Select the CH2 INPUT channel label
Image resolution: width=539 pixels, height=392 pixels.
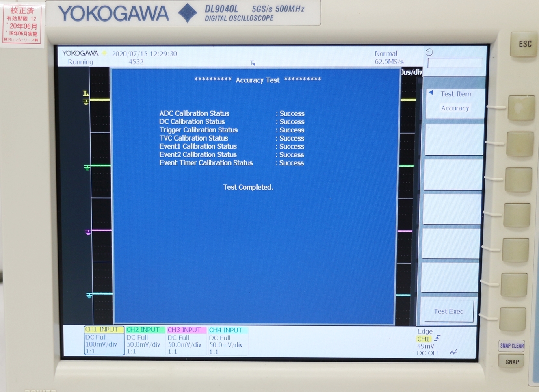coord(145,330)
